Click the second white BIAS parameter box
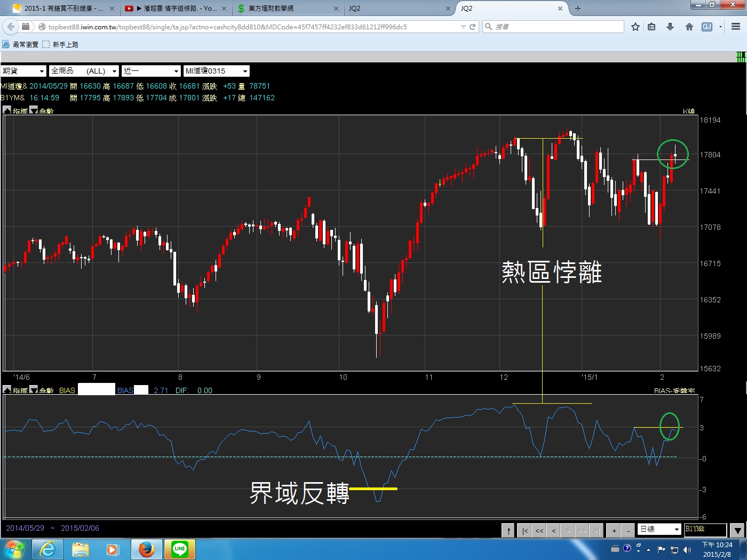747x560 pixels. click(x=141, y=390)
